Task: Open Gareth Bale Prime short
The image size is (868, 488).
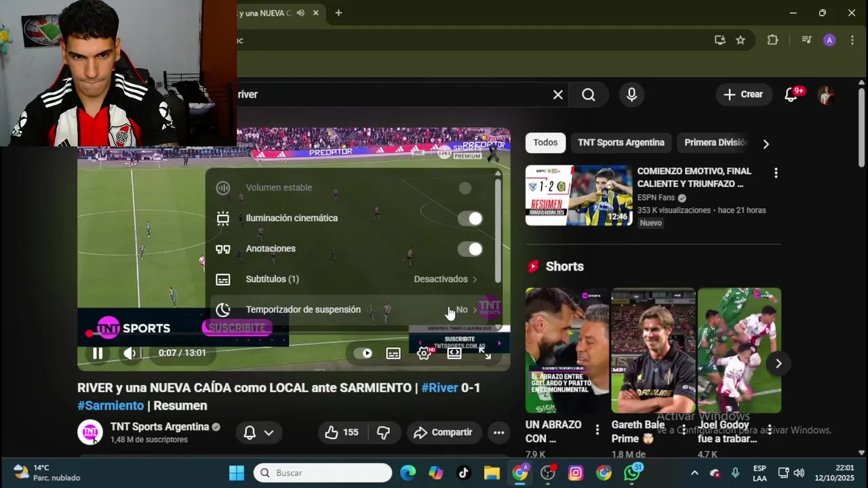Action: tap(653, 350)
